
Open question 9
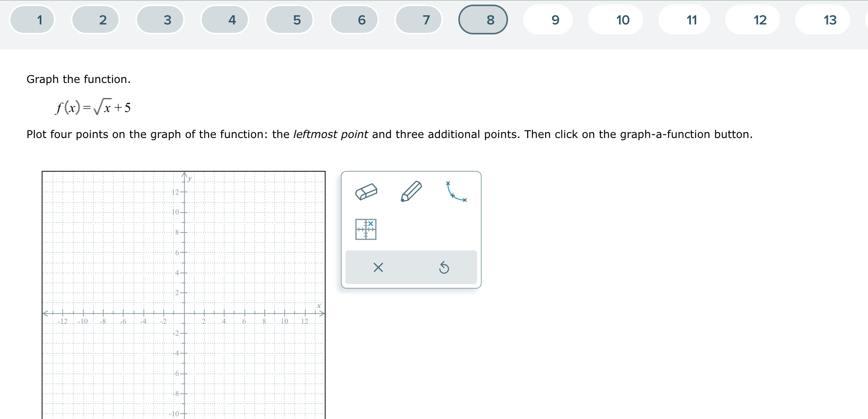pyautogui.click(x=555, y=19)
